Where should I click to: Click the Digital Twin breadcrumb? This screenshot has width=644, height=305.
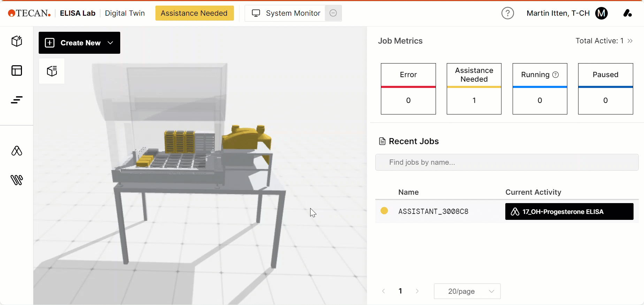pyautogui.click(x=125, y=13)
